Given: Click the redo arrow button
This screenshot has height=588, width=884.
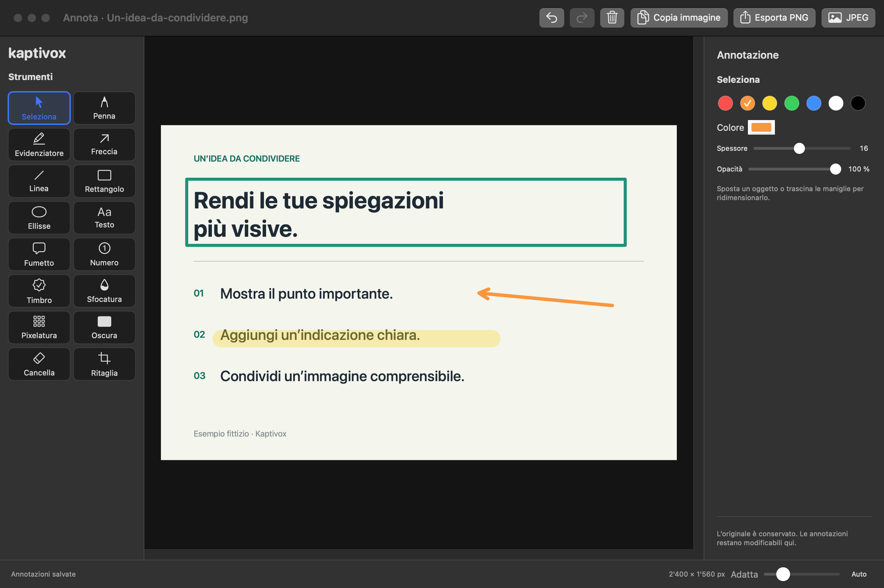Looking at the screenshot, I should pyautogui.click(x=582, y=18).
